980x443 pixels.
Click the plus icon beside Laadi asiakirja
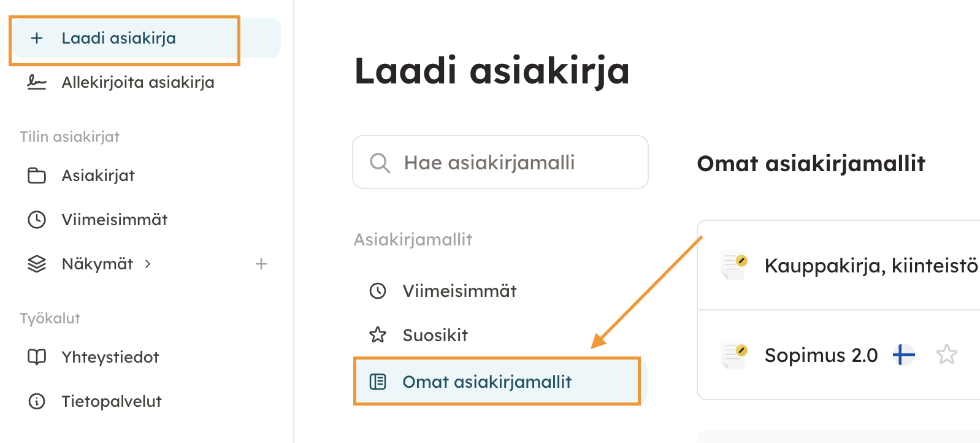(x=37, y=38)
